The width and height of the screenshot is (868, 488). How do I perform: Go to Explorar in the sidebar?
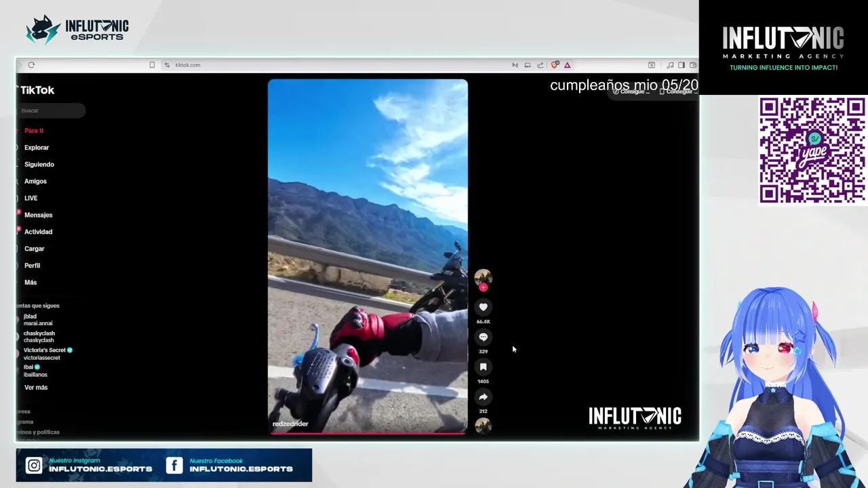(x=37, y=147)
